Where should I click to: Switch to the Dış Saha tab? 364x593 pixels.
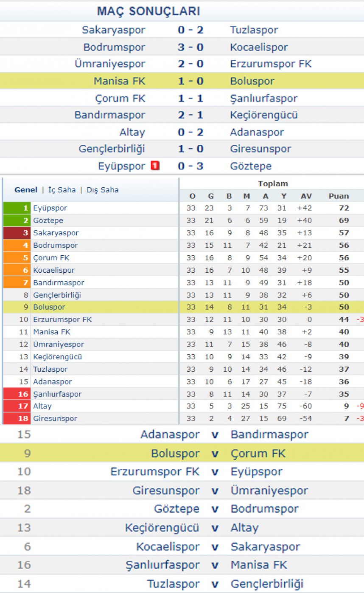tap(103, 190)
